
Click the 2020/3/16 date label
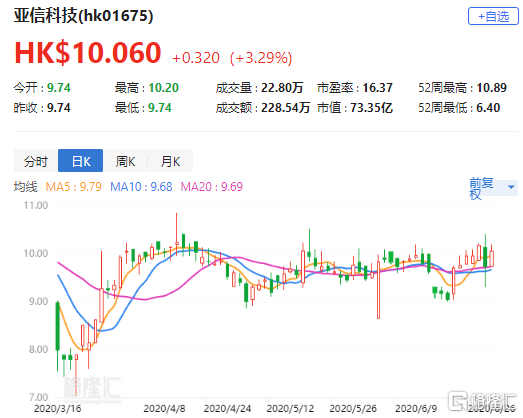[x=57, y=408]
